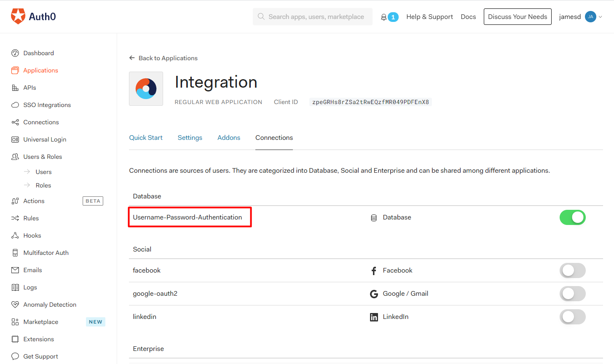This screenshot has width=614, height=364.
Task: Open Dashboard in the sidebar
Action: click(39, 53)
